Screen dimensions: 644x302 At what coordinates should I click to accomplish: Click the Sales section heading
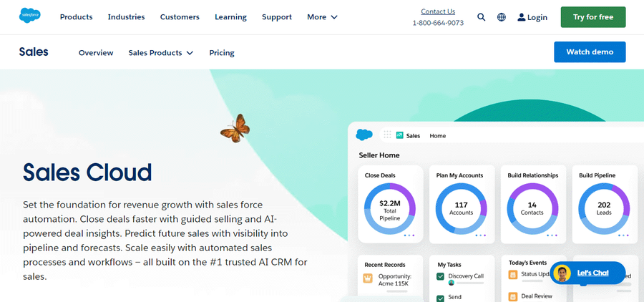click(34, 52)
